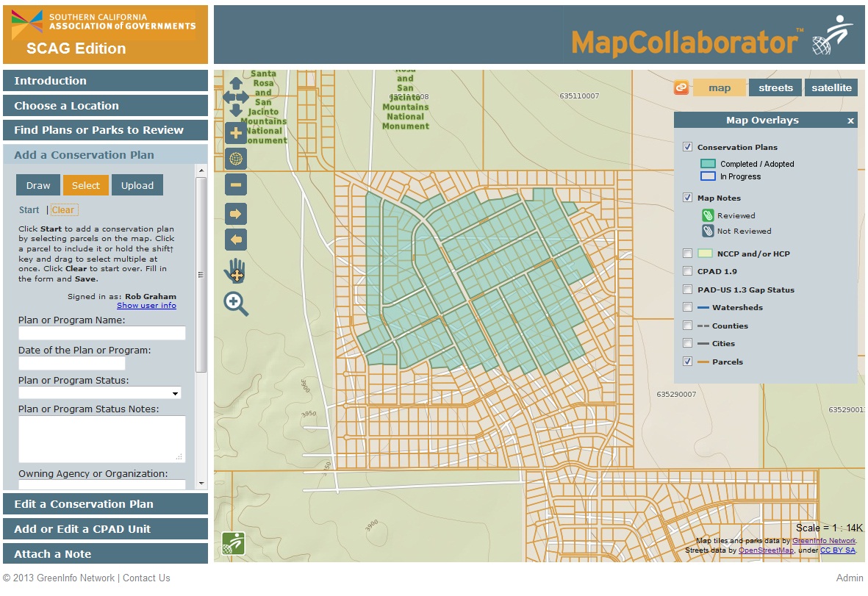This screenshot has width=868, height=596.
Task: Open CC BY SA license link
Action: click(x=838, y=550)
